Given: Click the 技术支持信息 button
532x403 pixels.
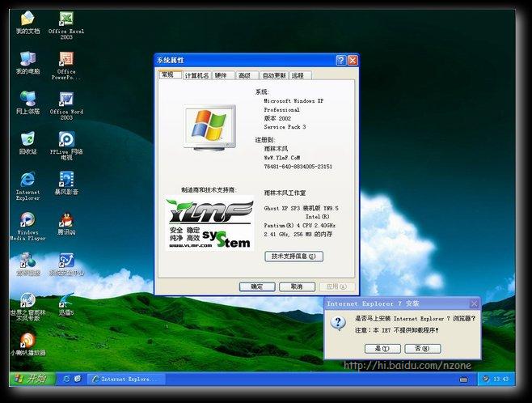Looking at the screenshot, I should (x=293, y=257).
